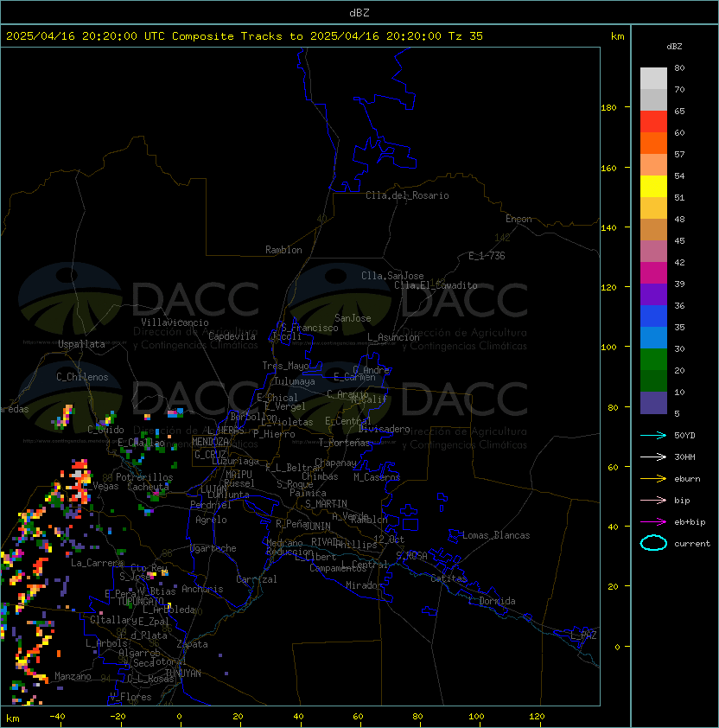Click the 'Ugarteche' place label

(x=213, y=548)
